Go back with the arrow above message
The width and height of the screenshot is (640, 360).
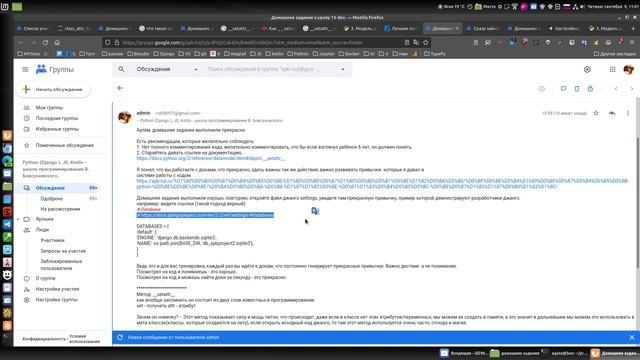point(120,88)
